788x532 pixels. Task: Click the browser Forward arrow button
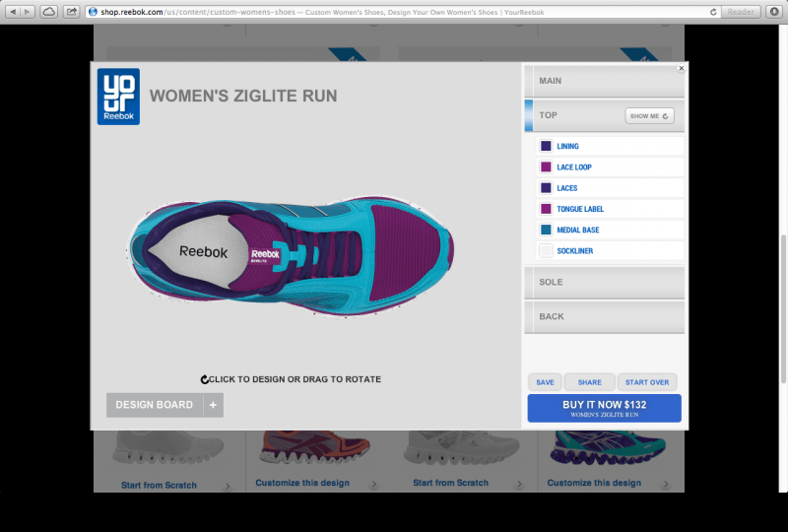click(28, 12)
